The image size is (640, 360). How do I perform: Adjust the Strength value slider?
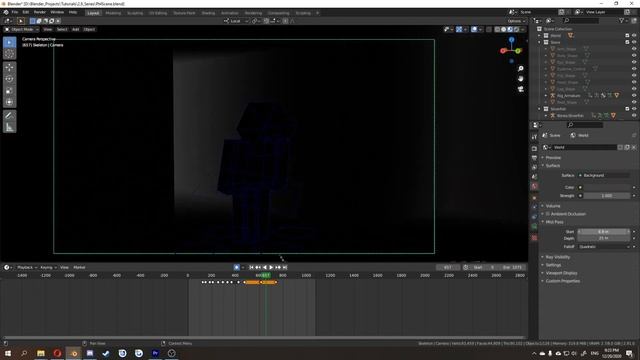pos(607,196)
